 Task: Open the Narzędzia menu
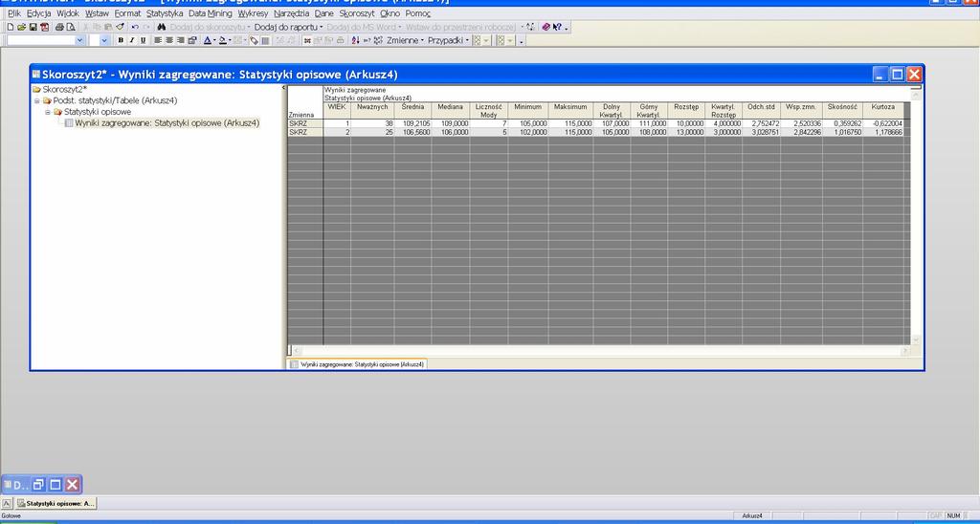pyautogui.click(x=291, y=13)
